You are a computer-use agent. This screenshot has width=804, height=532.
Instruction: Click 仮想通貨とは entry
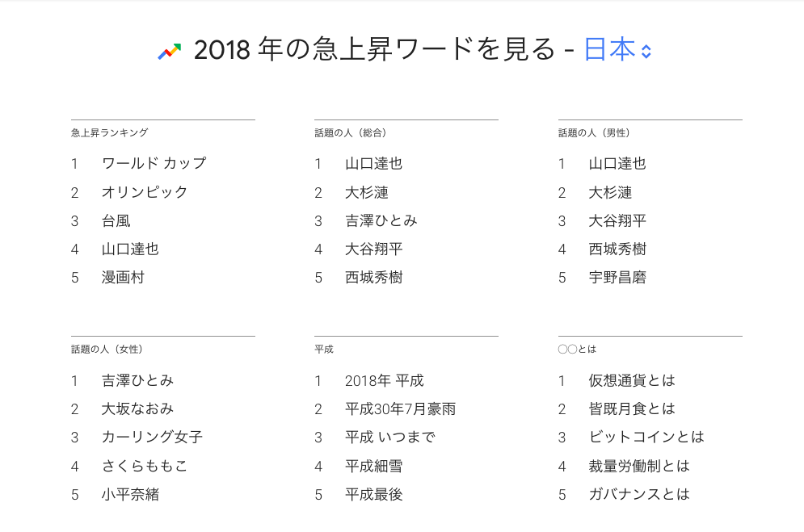(x=632, y=380)
